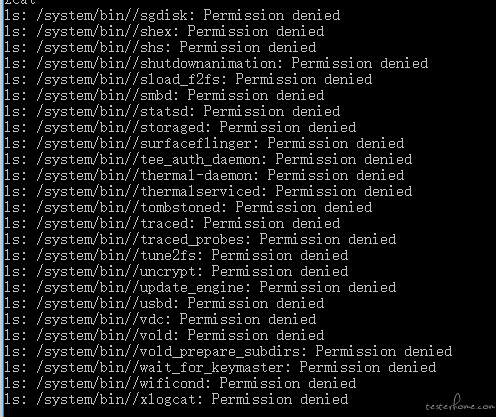Viewport: 496px width, 417px height.
Task: Select the shutdownanimation error line
Action: 216,64
